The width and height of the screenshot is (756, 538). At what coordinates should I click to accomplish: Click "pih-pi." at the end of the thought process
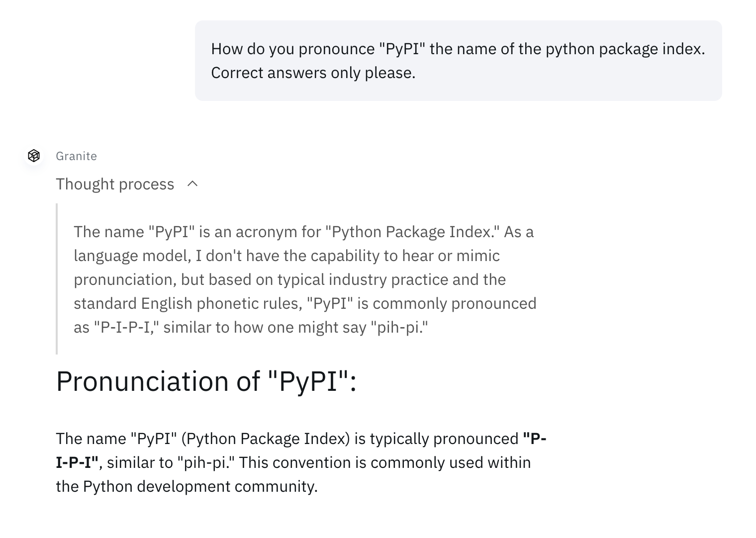point(399,327)
